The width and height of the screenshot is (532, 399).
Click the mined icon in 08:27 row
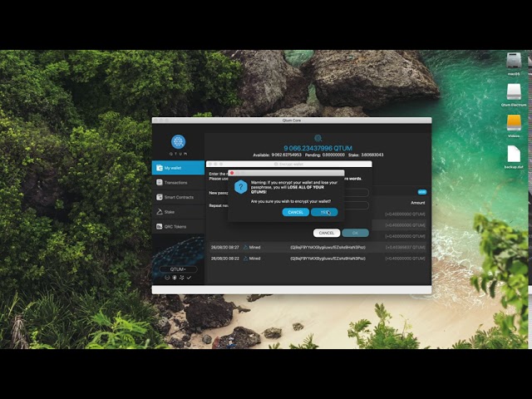(246, 248)
